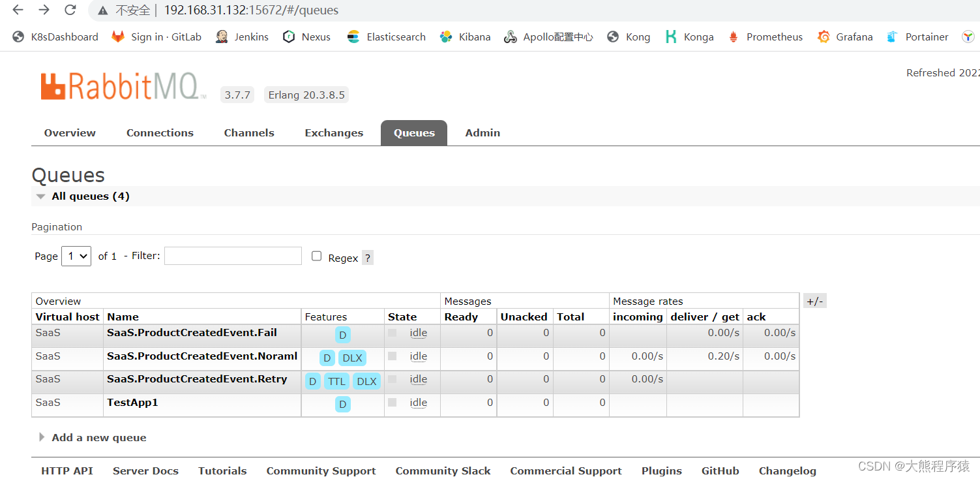Switch to the Connections tab
The height and width of the screenshot is (479, 980).
pos(160,132)
